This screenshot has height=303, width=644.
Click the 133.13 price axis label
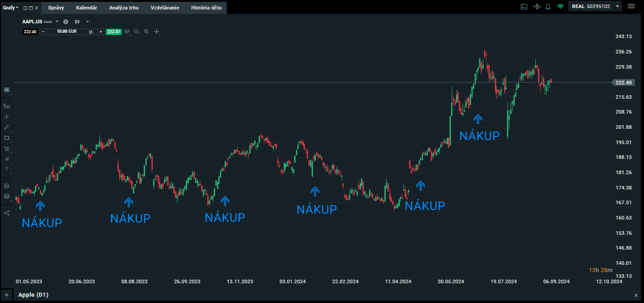point(623,276)
